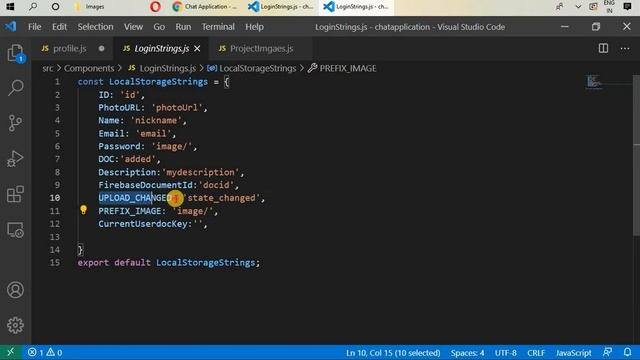Open remote window indicator in status bar
Screen dimensions: 640x360
[10, 352]
